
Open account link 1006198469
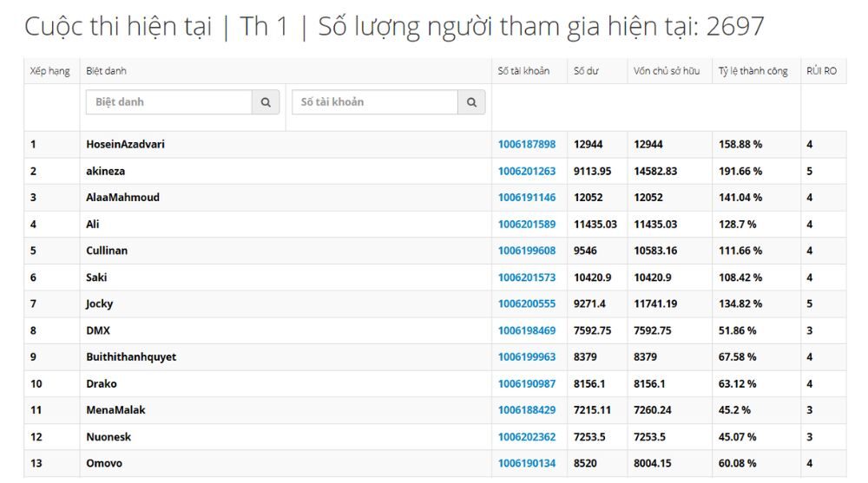(527, 330)
